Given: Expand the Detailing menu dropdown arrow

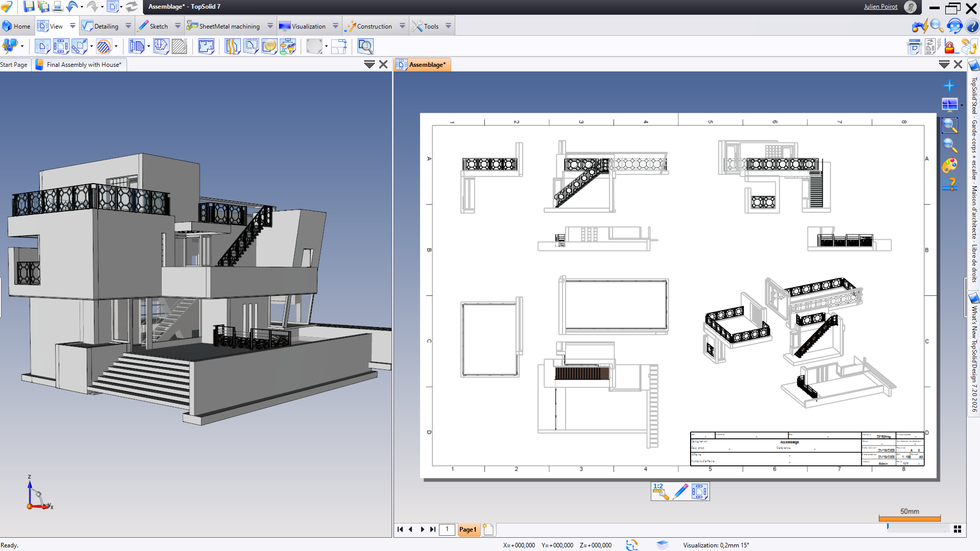Looking at the screenshot, I should [128, 26].
